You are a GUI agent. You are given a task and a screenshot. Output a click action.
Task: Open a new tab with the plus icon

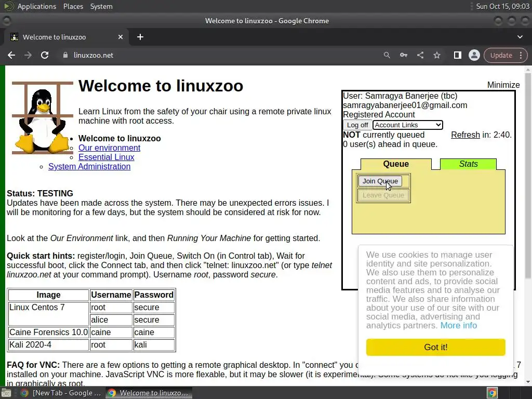tap(140, 37)
